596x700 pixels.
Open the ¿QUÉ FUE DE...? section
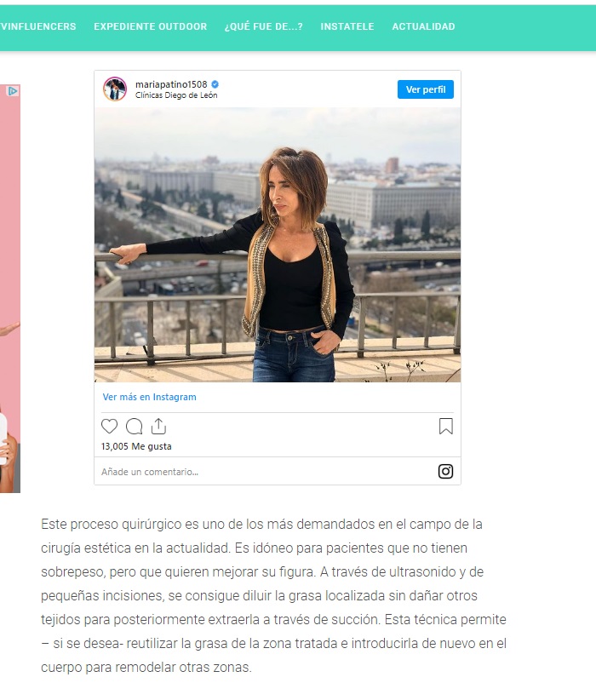coord(264,26)
